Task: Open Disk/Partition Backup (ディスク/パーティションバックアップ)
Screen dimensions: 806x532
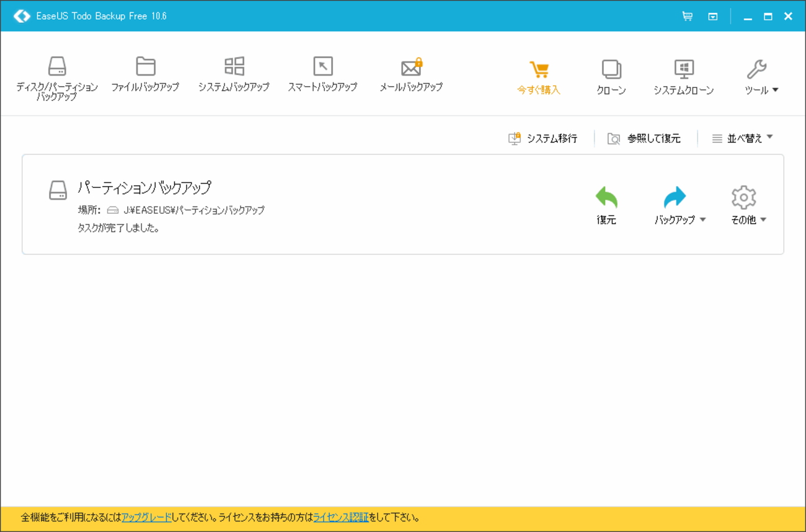Action: [x=57, y=78]
